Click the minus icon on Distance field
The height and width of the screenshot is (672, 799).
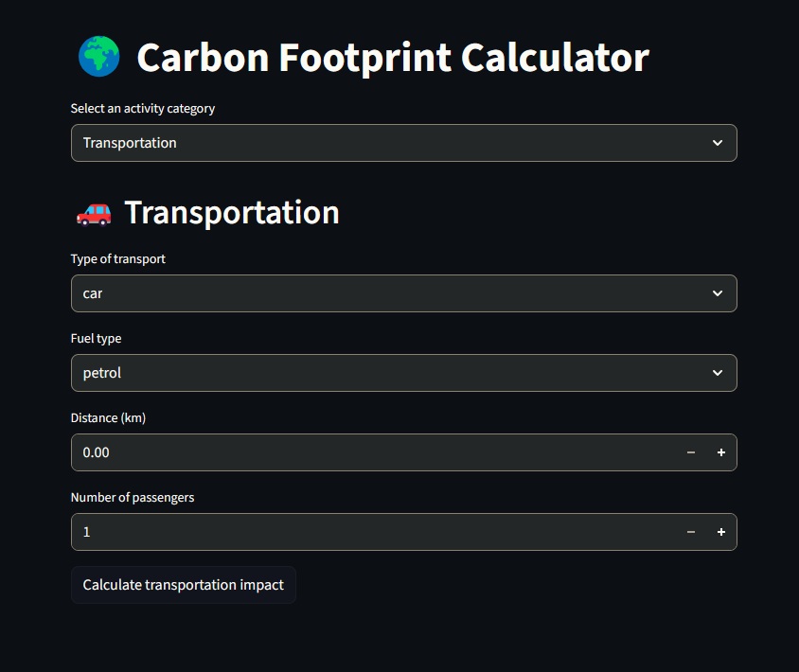(x=690, y=452)
